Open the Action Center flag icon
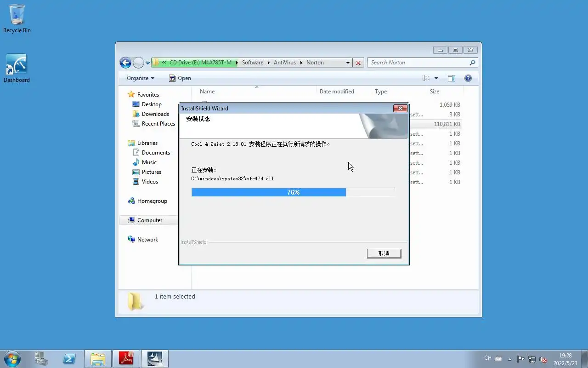 click(x=520, y=359)
